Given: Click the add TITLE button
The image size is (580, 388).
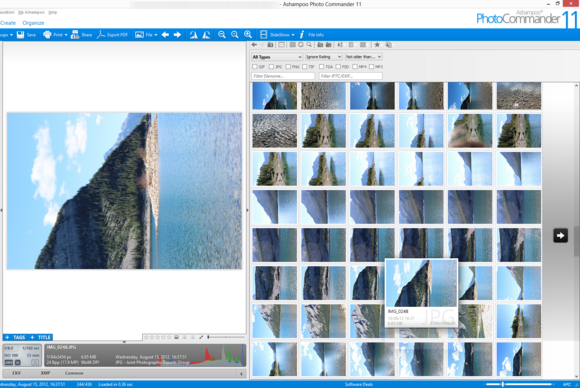Looking at the screenshot, I should pos(40,337).
